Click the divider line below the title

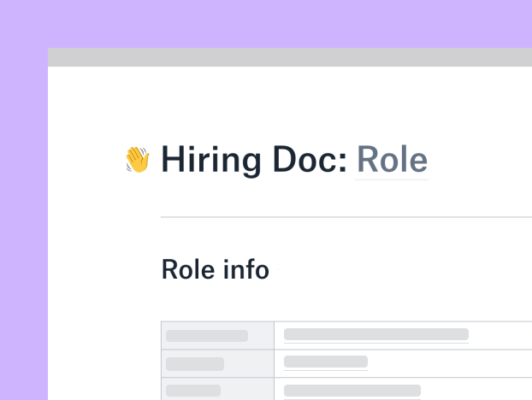click(x=342, y=217)
